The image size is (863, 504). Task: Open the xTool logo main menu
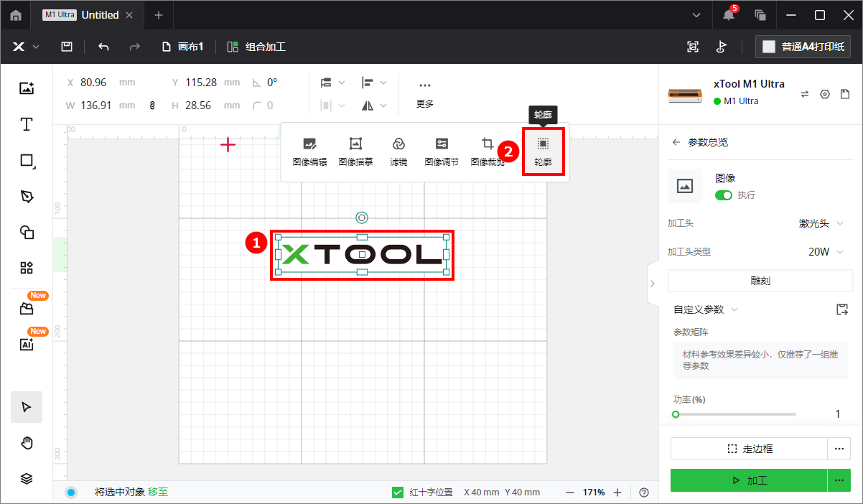pyautogui.click(x=25, y=47)
